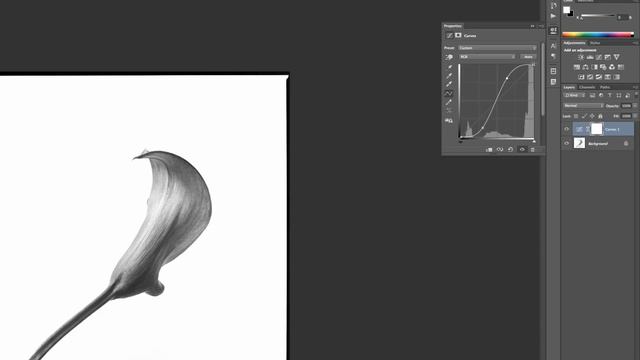Toggle layer filtering switch on or off
640x360 pixels.
point(636,95)
